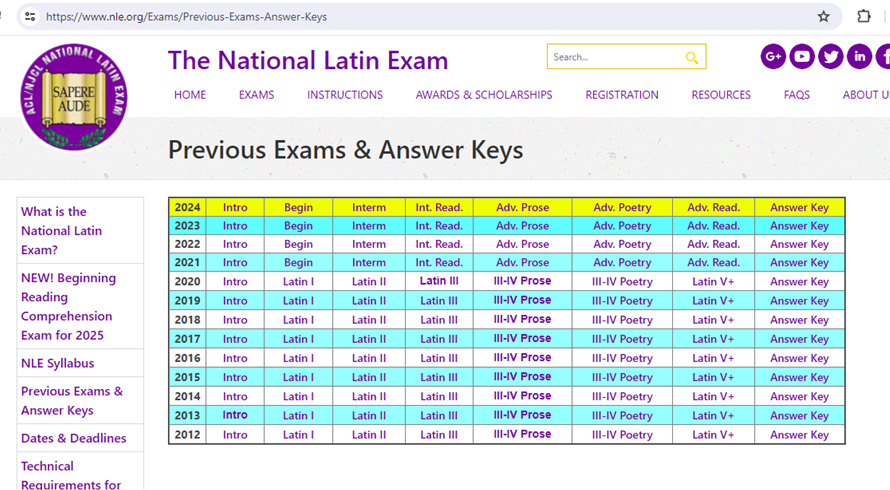890x490 pixels.
Task: Open the 2017 Latin III exam
Action: tap(439, 339)
